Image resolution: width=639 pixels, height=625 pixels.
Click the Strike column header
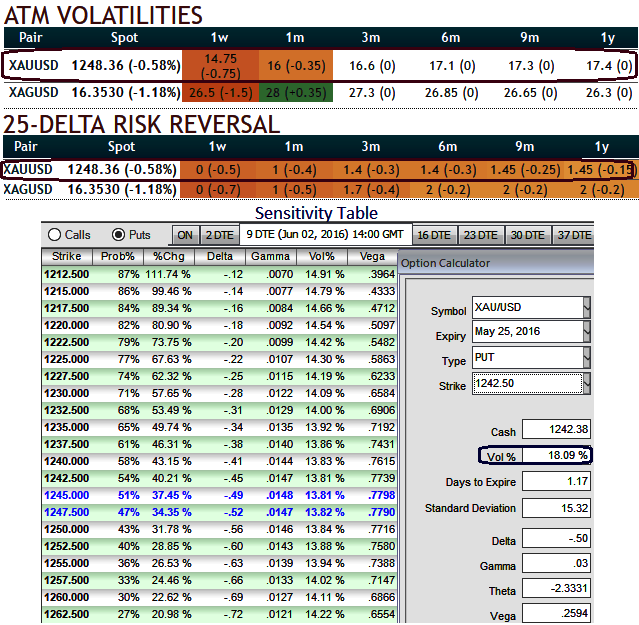point(67,257)
